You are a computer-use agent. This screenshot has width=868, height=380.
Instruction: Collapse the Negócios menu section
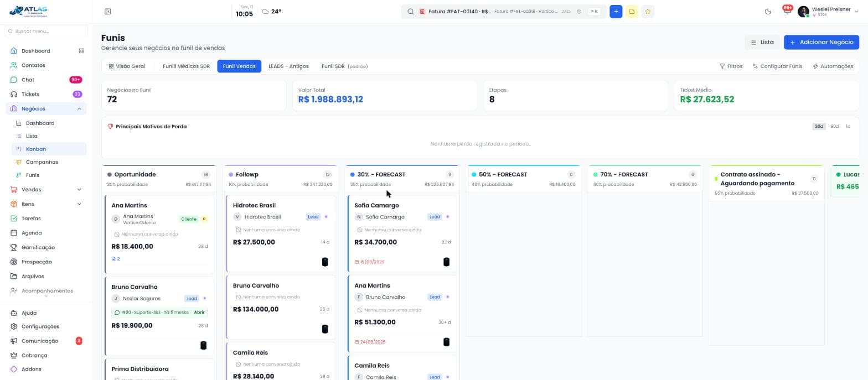(x=79, y=109)
